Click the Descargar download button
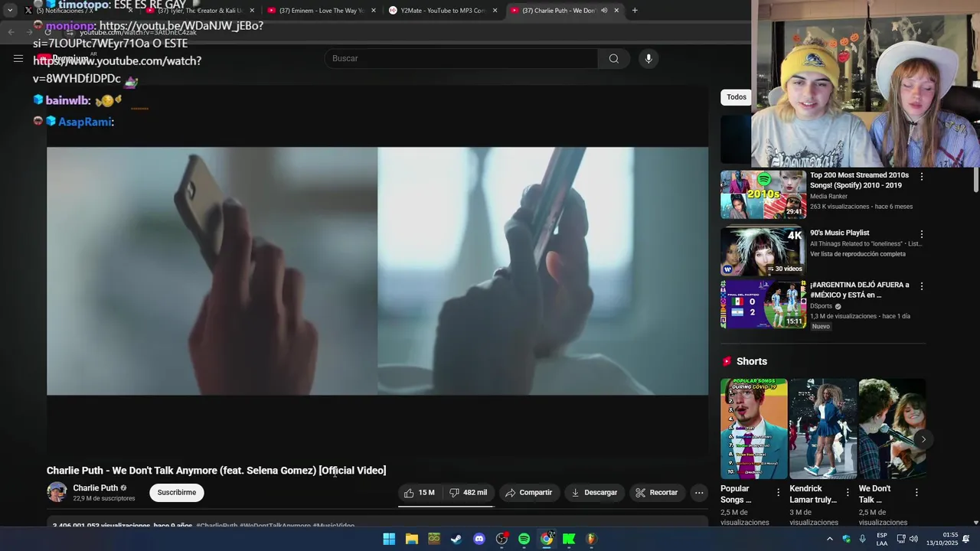Screen dimensions: 980x551 [594, 493]
